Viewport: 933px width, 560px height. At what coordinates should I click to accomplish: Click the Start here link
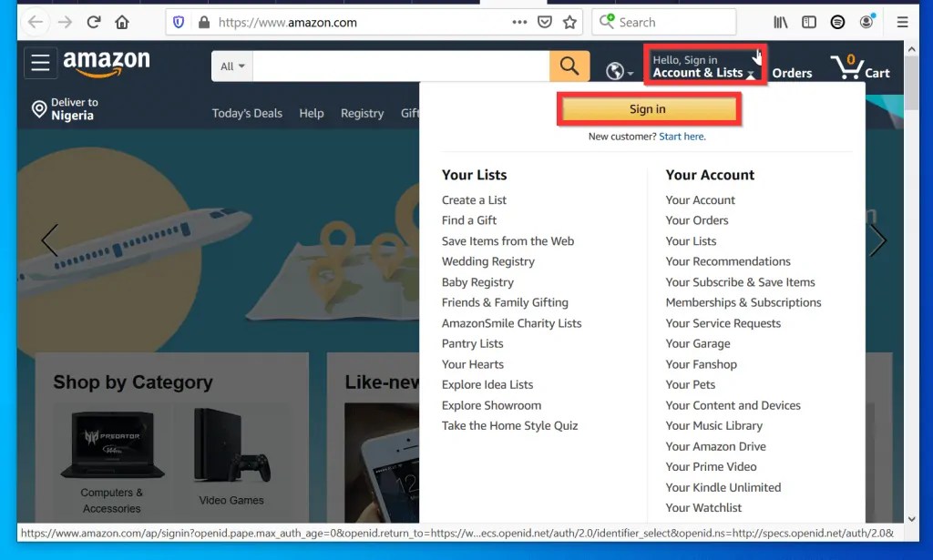681,135
